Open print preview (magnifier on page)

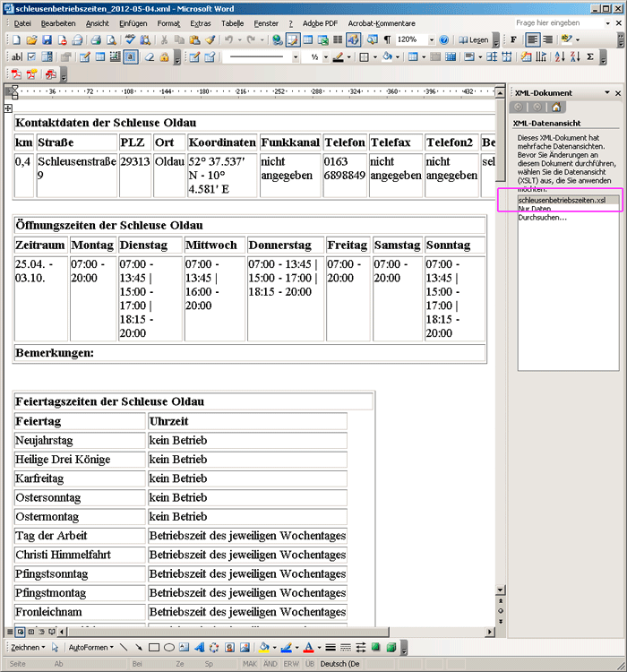(x=111, y=39)
